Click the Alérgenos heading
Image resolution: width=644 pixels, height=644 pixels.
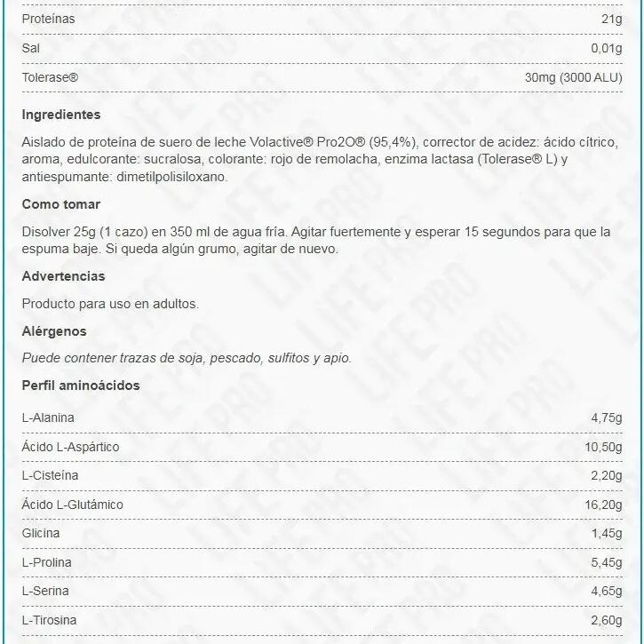coord(54,330)
